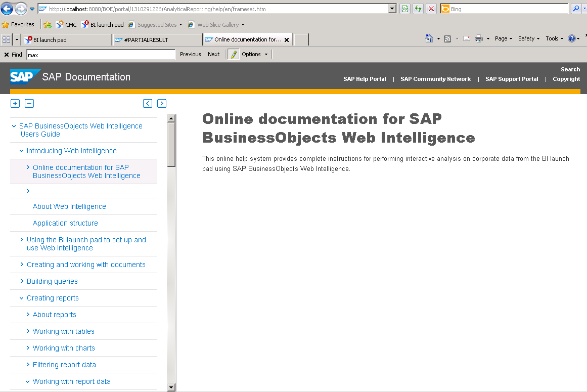Open the Working with charts topic
The height and width of the screenshot is (392, 587).
click(64, 348)
